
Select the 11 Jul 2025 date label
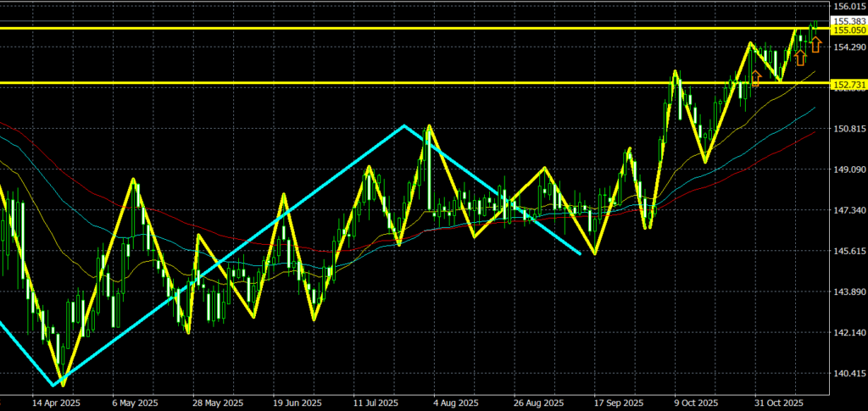[x=376, y=403]
